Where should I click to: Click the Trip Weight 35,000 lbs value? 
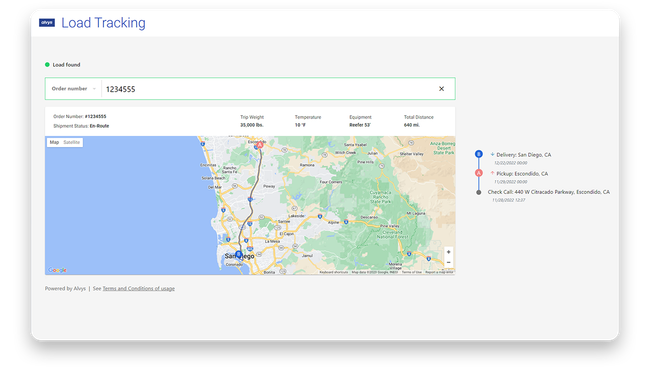tap(252, 125)
